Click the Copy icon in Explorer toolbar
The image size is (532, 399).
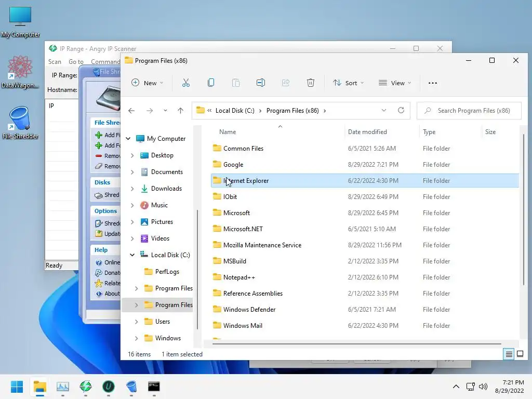coord(211,83)
